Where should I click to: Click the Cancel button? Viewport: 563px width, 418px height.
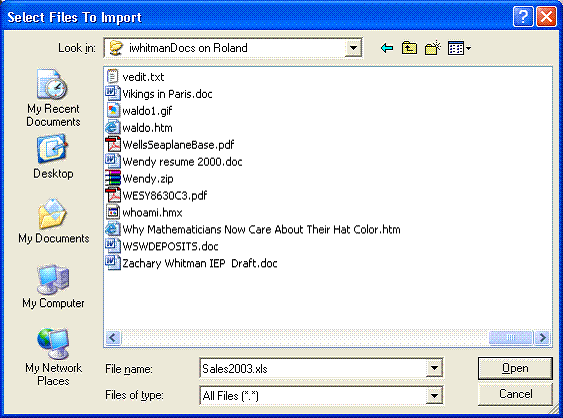[x=515, y=394]
